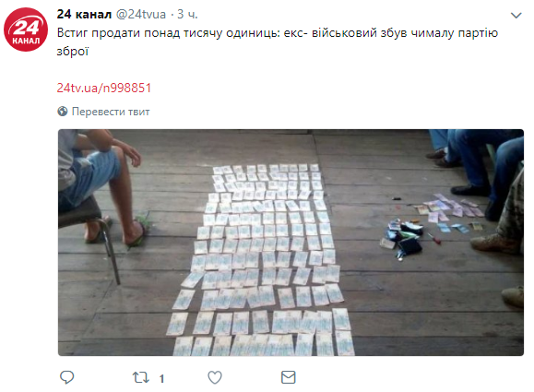The width and height of the screenshot is (534, 392).
Task: Open tweet text about екс-військовий
Action: pos(278,42)
